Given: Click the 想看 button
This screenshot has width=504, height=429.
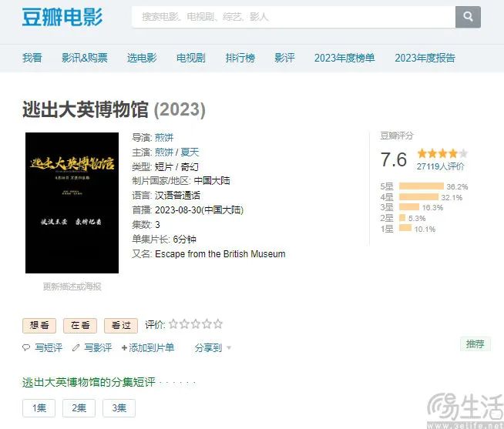Looking at the screenshot, I should (39, 326).
